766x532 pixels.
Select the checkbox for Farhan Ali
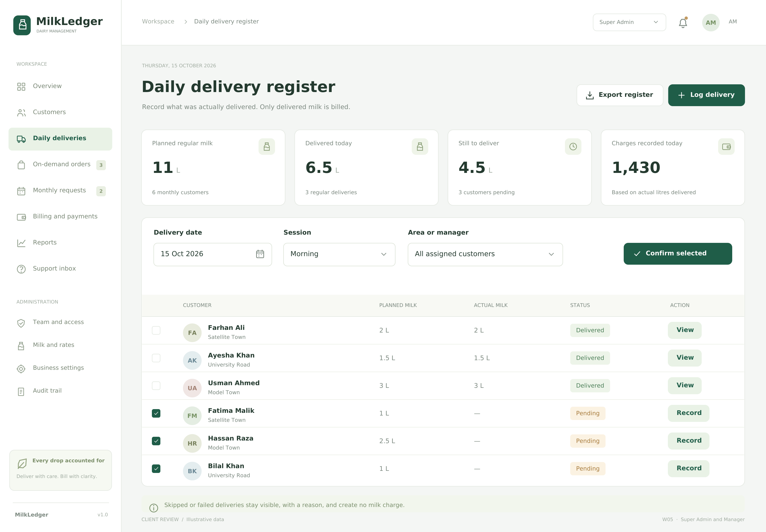coord(156,330)
